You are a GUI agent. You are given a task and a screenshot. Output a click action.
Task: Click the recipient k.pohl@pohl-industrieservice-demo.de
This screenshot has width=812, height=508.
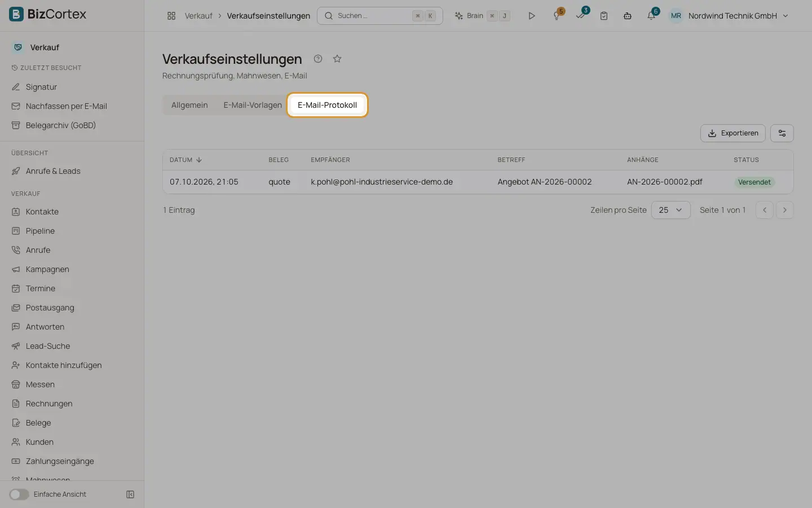(382, 182)
